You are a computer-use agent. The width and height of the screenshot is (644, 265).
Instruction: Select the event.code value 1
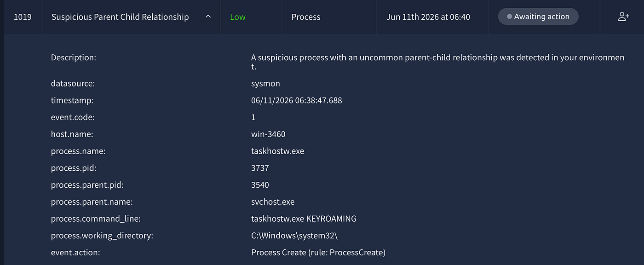253,117
